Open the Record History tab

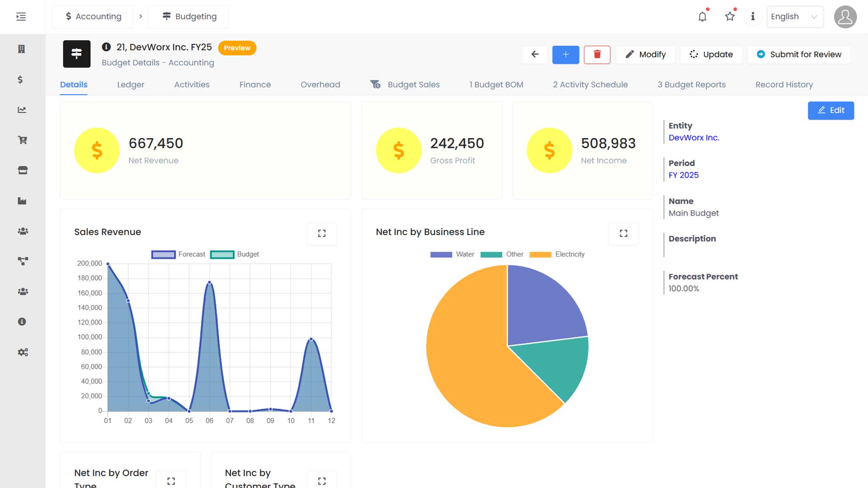(x=784, y=85)
